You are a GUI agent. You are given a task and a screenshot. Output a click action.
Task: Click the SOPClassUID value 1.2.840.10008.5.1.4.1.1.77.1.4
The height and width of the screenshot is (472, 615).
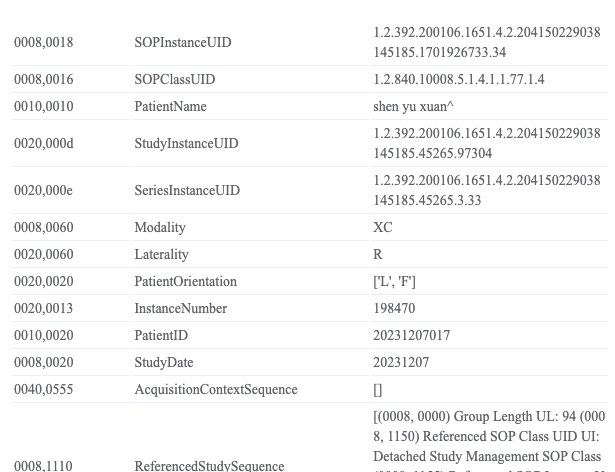tap(459, 80)
